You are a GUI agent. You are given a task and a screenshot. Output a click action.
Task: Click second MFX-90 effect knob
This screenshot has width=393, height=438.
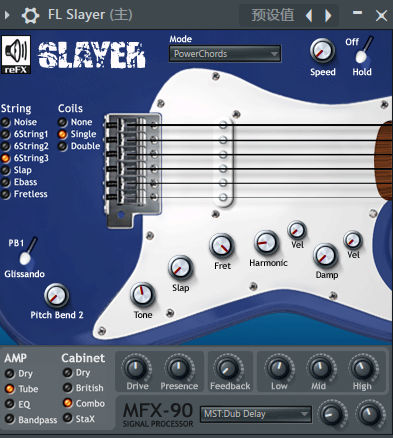[370, 414]
